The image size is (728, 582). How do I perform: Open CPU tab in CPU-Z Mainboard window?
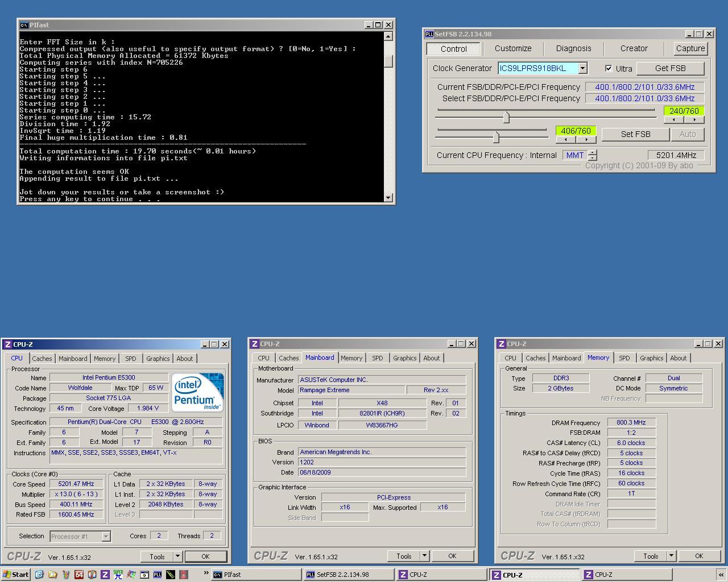(x=263, y=358)
